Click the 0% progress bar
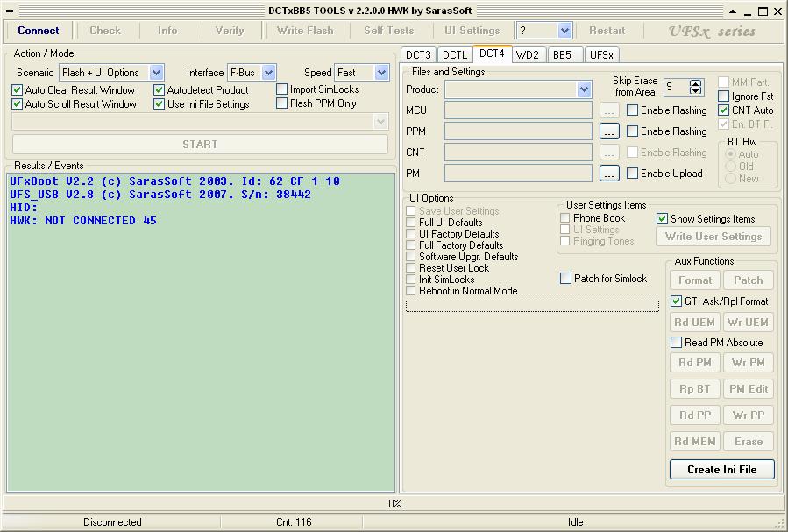Image resolution: width=788 pixels, height=532 pixels. 394,504
